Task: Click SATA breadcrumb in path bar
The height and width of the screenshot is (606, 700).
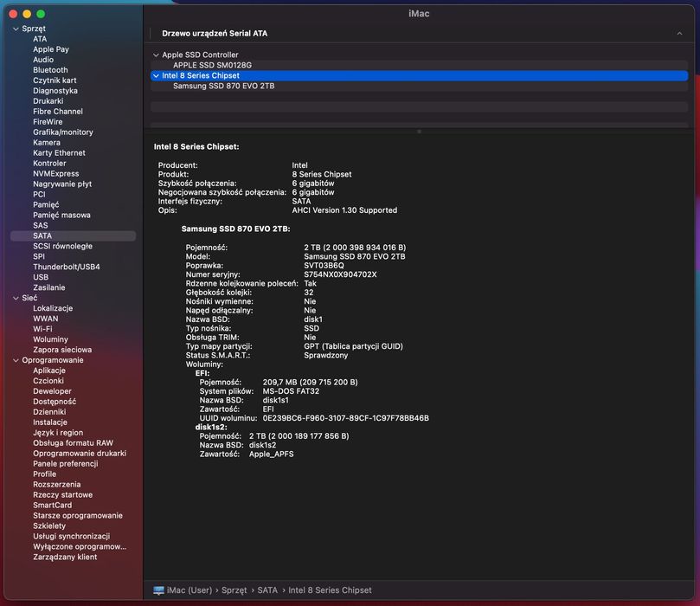Action: (267, 590)
